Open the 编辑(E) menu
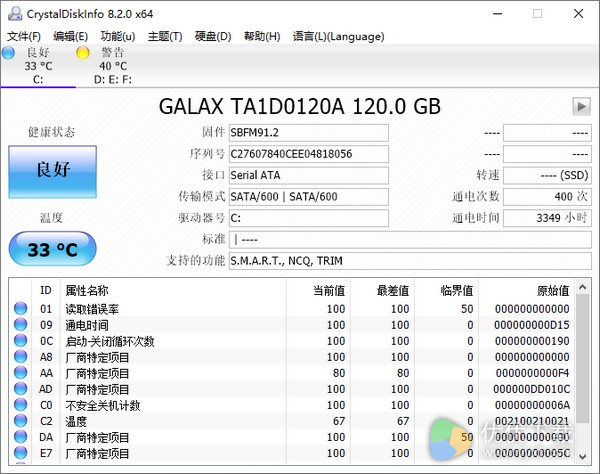 pyautogui.click(x=70, y=36)
